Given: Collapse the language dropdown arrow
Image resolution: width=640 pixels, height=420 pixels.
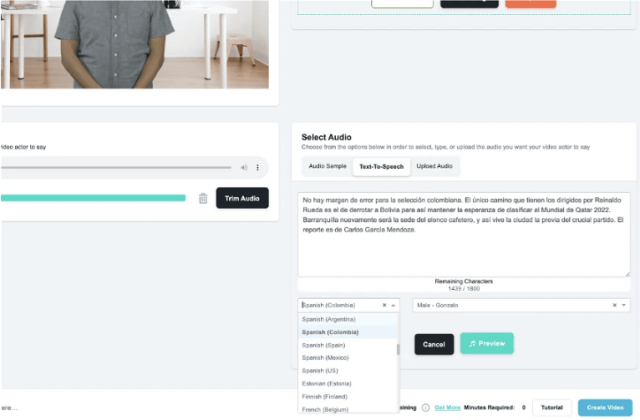Looking at the screenshot, I should point(394,305).
